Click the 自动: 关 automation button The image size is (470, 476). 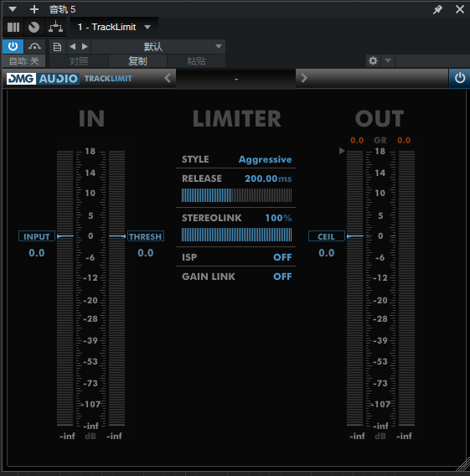tap(24, 61)
